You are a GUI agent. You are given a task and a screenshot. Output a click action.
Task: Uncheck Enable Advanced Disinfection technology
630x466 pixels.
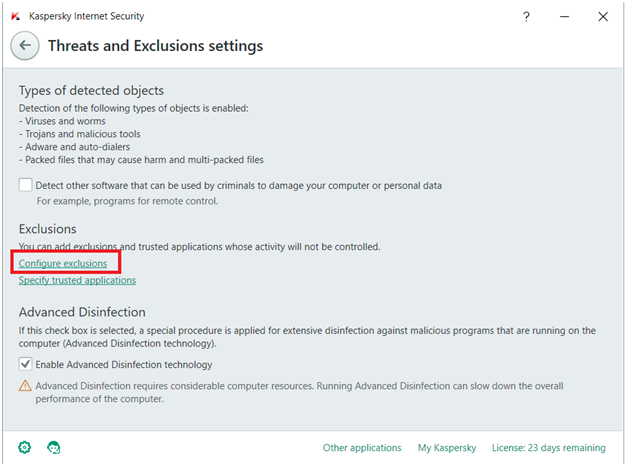tap(25, 364)
